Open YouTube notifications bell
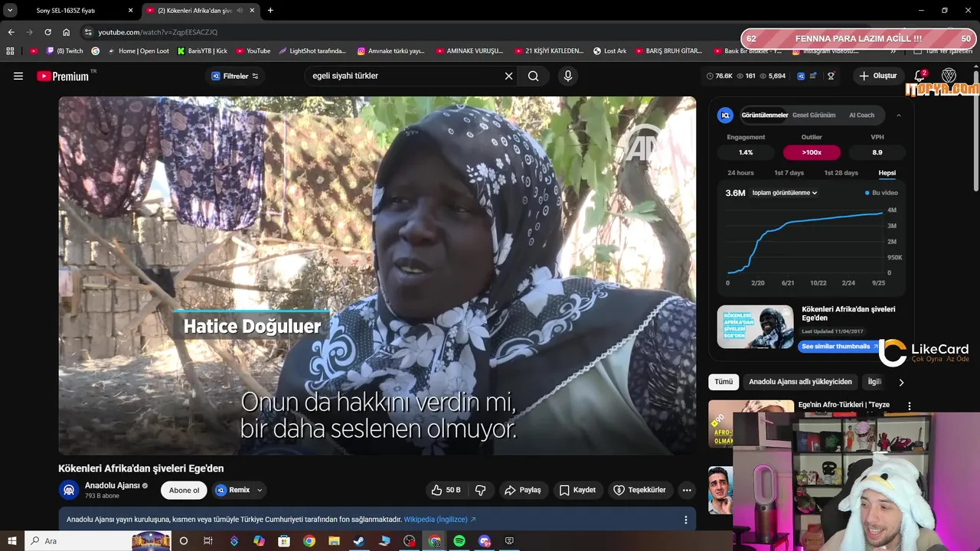Screen dimensions: 980x551 [x=920, y=76]
